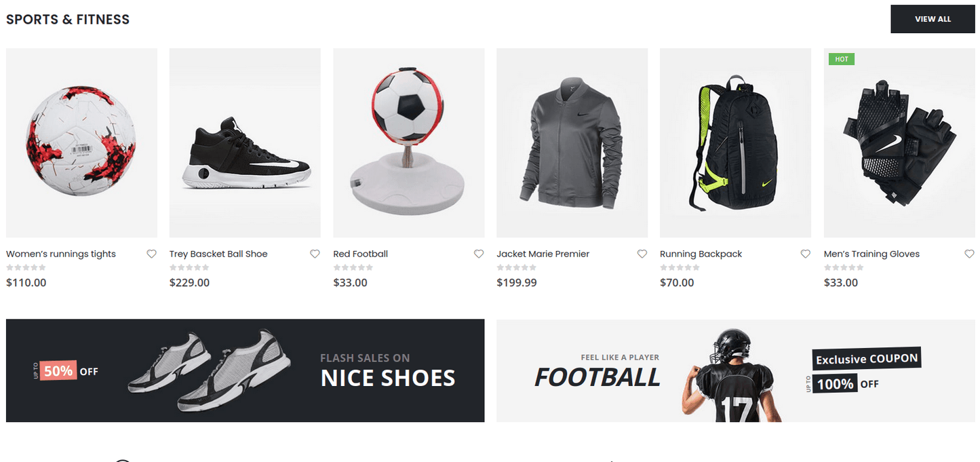Screen dimensions: 980x462
Task: Add Women's runnings tights to wishlist
Action: point(151,254)
